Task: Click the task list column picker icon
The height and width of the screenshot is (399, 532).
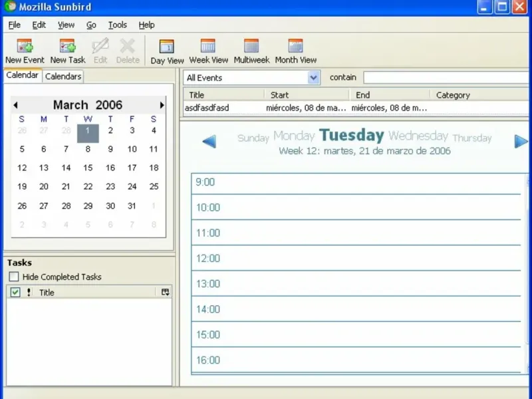Action: click(165, 292)
